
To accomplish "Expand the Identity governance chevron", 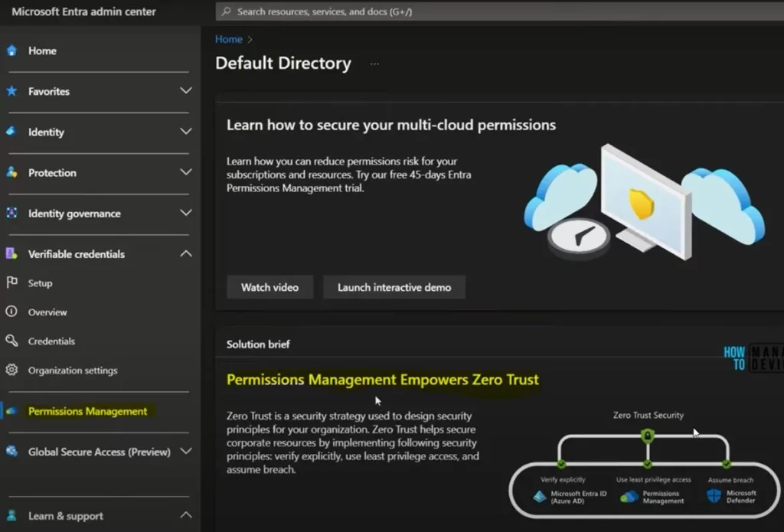I will coord(186,213).
